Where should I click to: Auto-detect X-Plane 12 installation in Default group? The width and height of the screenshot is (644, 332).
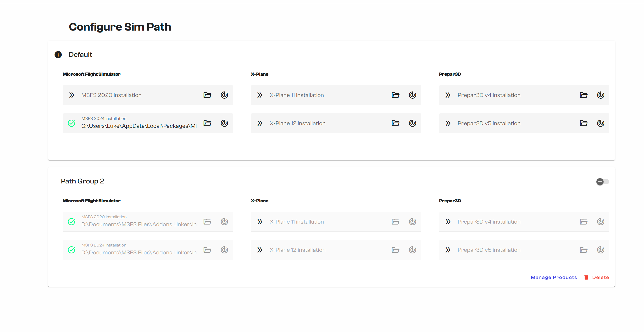(412, 123)
